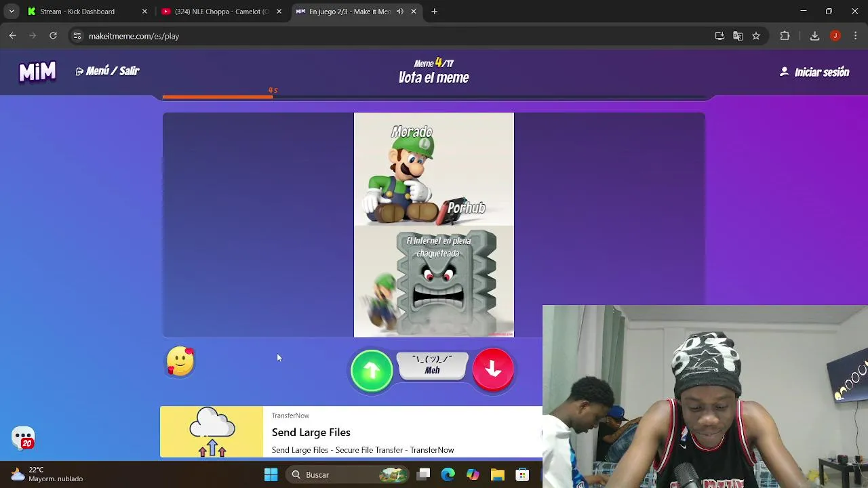The width and height of the screenshot is (868, 488).
Task: Switch to NLE Choppa YouTube tab
Action: [x=222, y=12]
